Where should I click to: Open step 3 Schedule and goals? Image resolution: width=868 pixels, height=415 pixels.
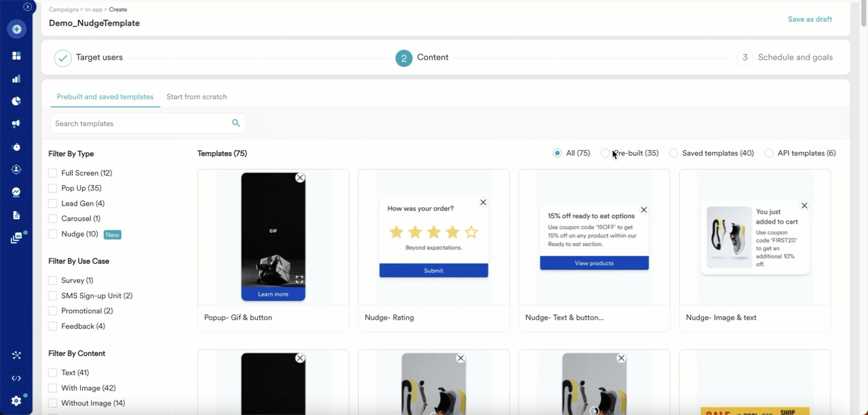[x=796, y=57]
